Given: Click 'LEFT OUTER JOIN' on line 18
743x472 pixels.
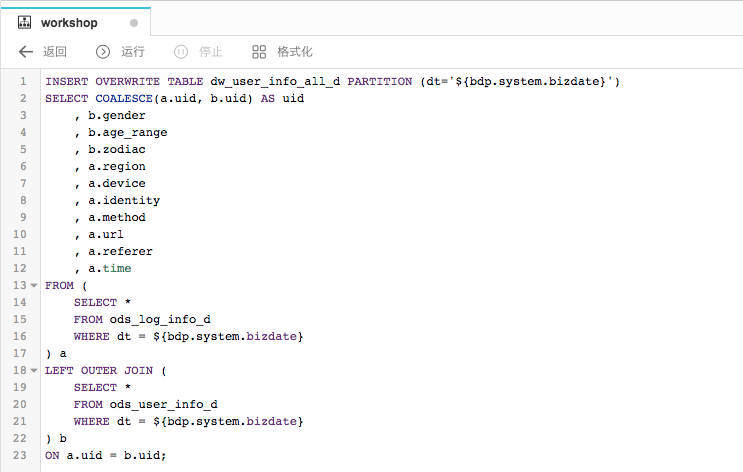Looking at the screenshot, I should pos(99,370).
